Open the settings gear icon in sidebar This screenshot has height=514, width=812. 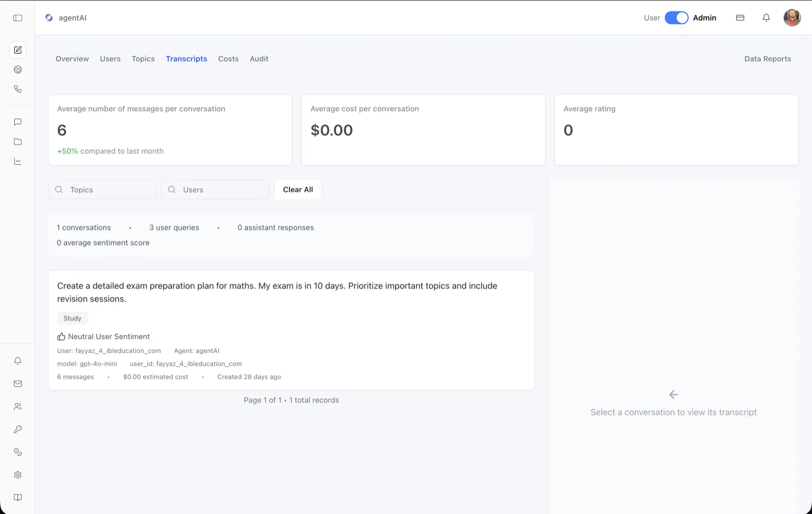pos(18,475)
